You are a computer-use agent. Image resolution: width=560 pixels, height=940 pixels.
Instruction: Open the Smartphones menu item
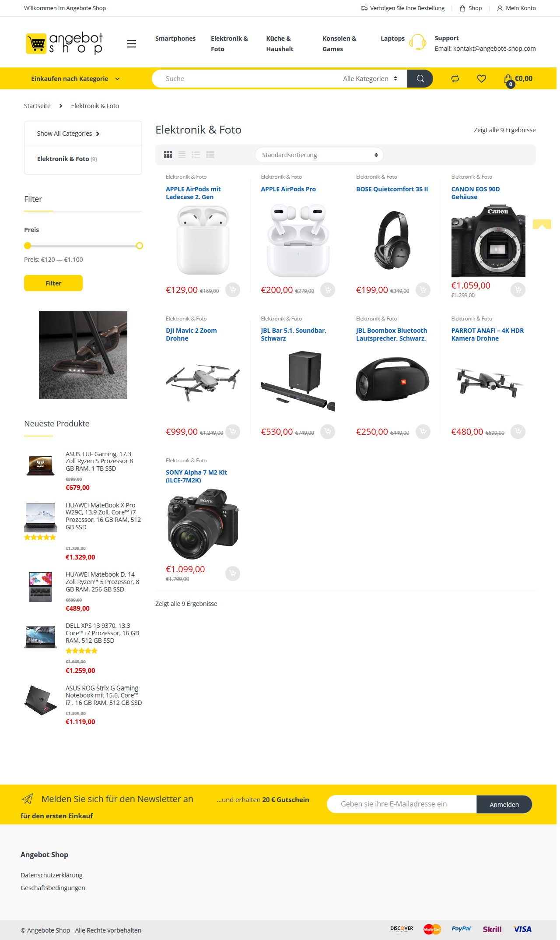175,39
